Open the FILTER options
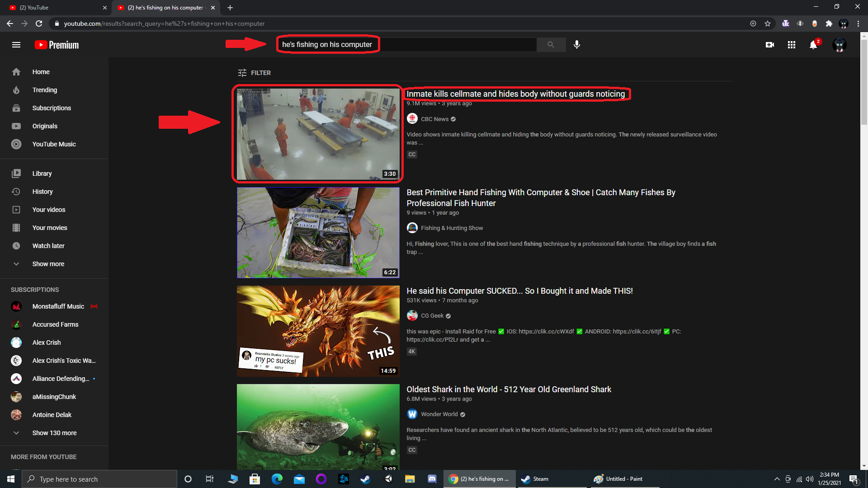 254,73
